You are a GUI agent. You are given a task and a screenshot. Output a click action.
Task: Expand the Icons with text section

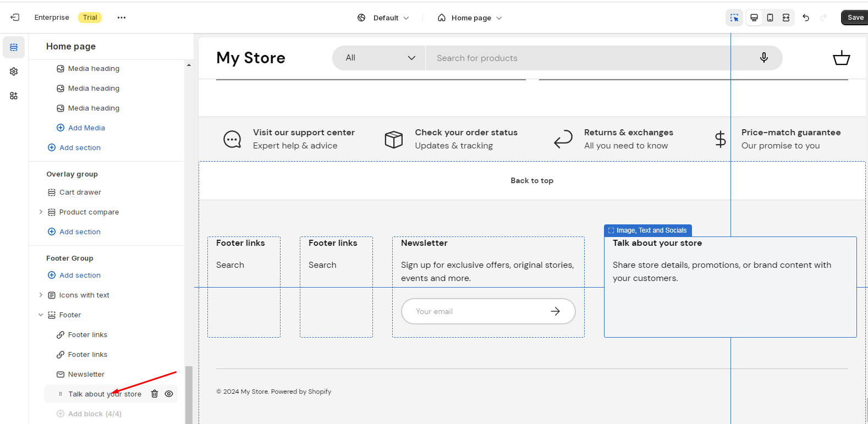point(41,295)
